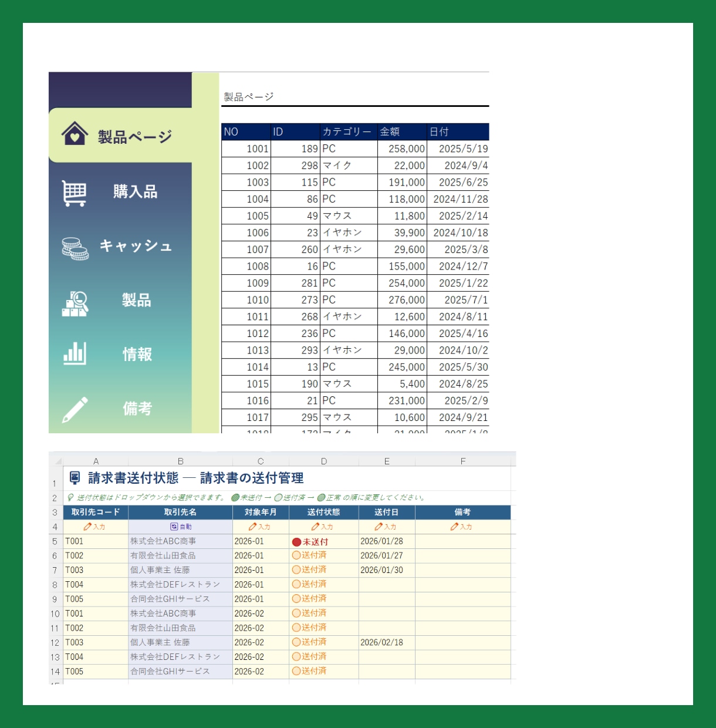716x728 pixels.
Task: Click the date cell 2026/02/18
Action: click(386, 642)
